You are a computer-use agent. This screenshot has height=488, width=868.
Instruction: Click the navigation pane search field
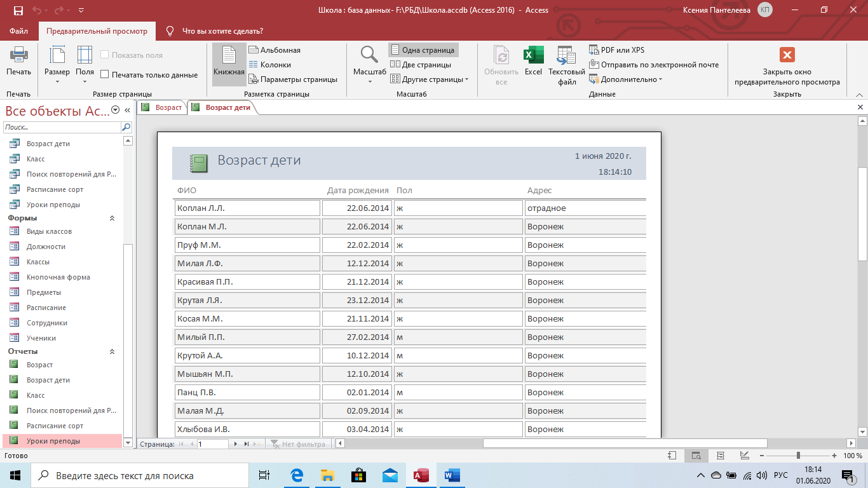(x=62, y=127)
